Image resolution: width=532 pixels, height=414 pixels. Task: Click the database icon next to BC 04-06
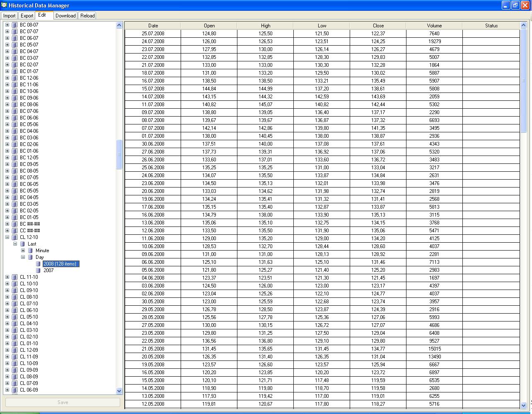pos(15,131)
